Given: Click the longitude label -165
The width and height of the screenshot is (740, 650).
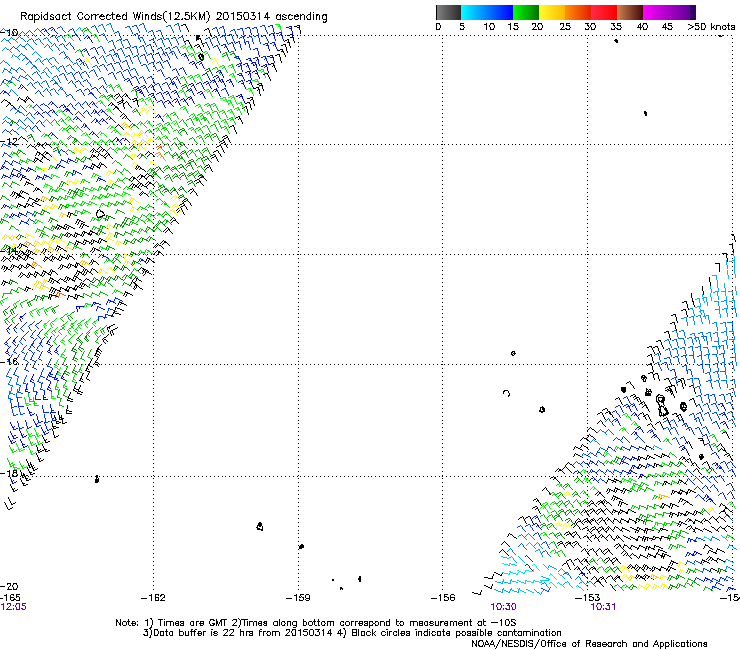Looking at the screenshot, I should tap(11, 598).
